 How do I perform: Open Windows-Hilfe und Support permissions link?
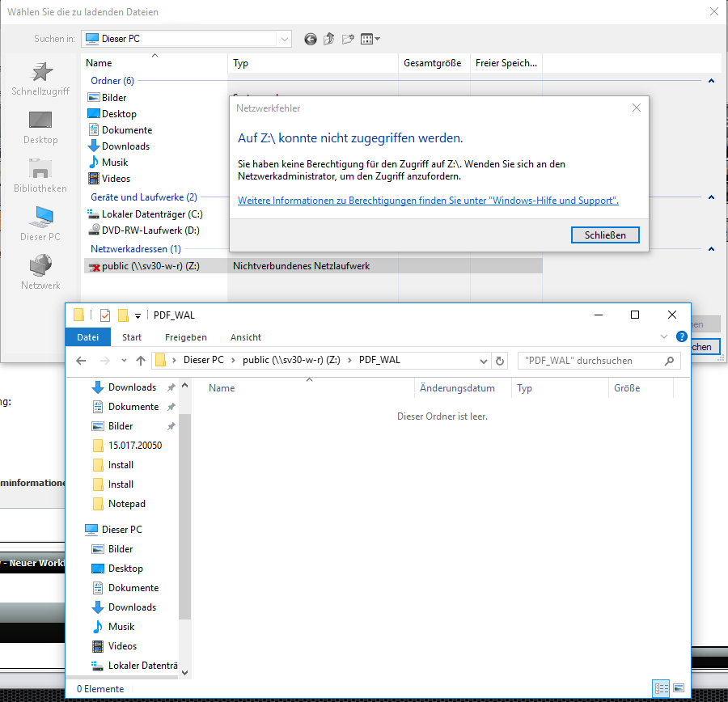point(428,201)
